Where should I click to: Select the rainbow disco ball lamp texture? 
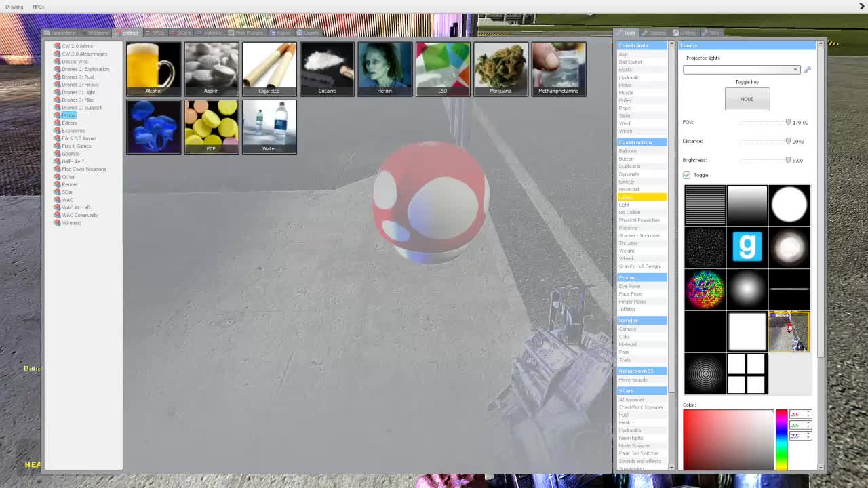705,289
